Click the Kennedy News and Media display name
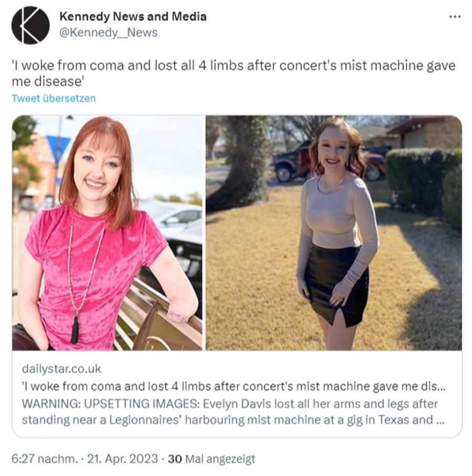This screenshot has width=472, height=476. pos(133,16)
